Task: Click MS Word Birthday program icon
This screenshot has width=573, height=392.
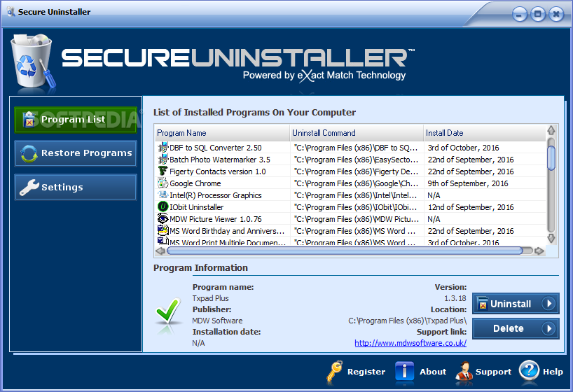Action: coord(163,230)
